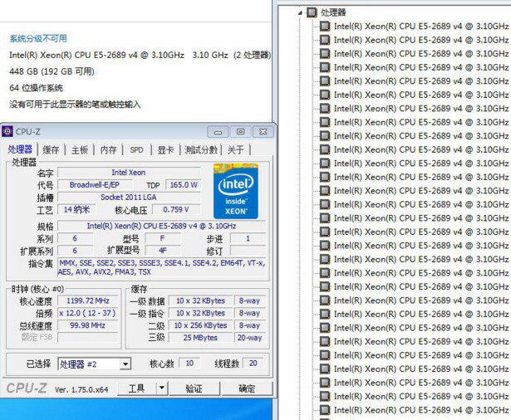Click the 验证 button
Viewport: 511px width, 420px height.
point(194,388)
